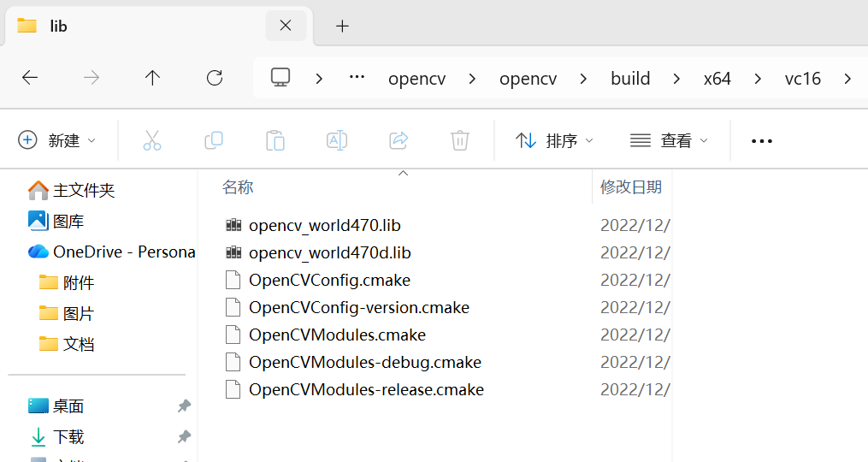
Task: Click pin icon next to 下载
Action: click(x=185, y=437)
